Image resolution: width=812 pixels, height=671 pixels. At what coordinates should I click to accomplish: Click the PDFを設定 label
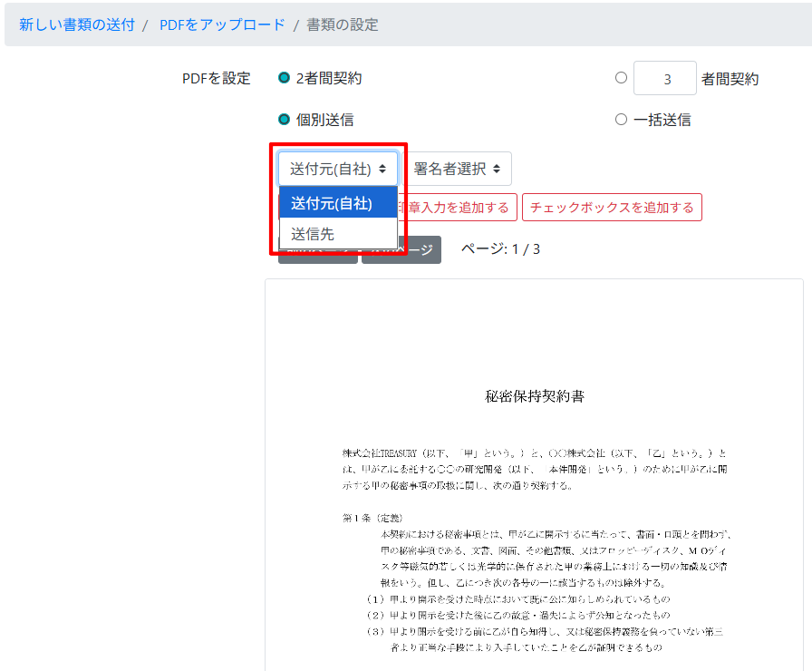(x=217, y=78)
